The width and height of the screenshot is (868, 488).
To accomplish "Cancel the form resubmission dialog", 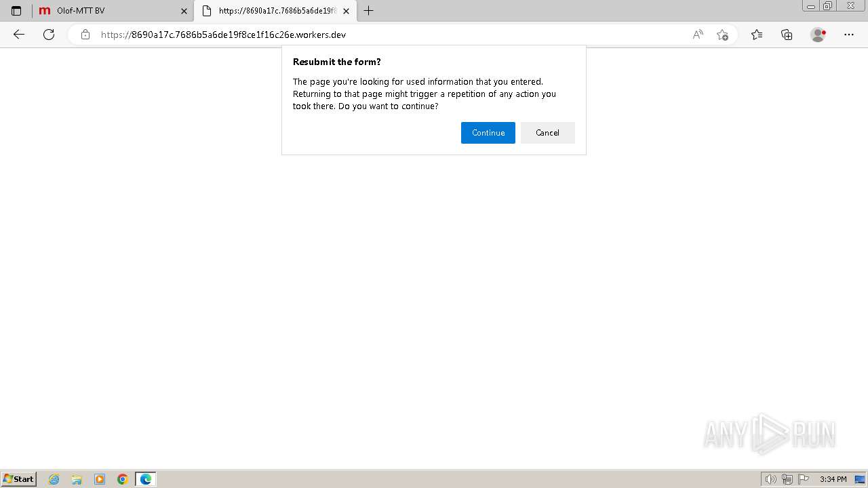I will 547,133.
